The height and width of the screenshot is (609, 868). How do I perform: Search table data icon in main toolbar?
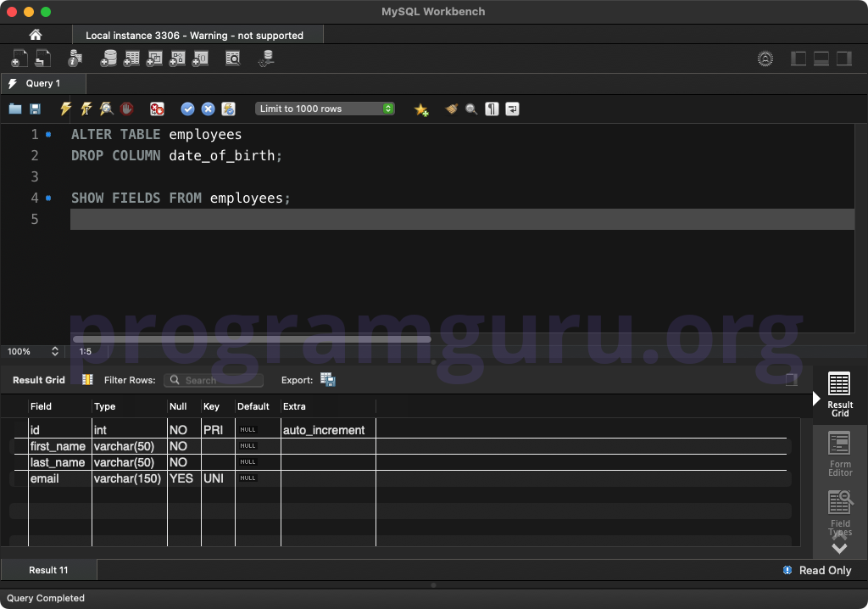233,59
